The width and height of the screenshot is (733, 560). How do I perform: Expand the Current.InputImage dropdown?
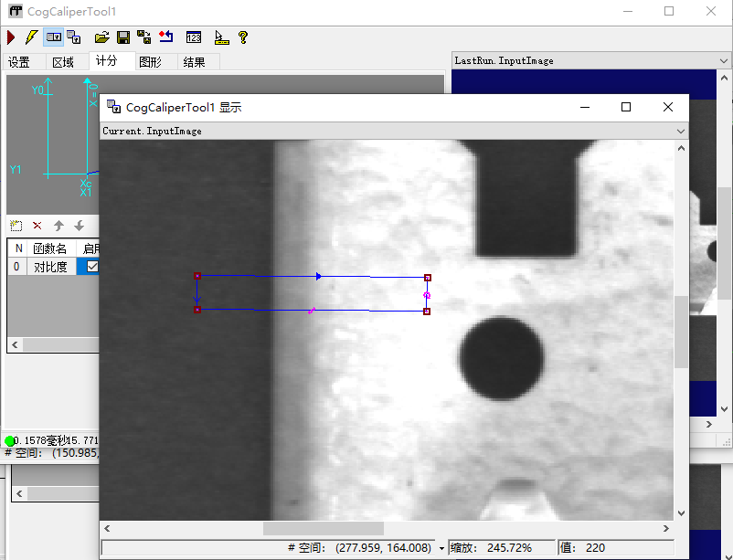[x=679, y=132]
